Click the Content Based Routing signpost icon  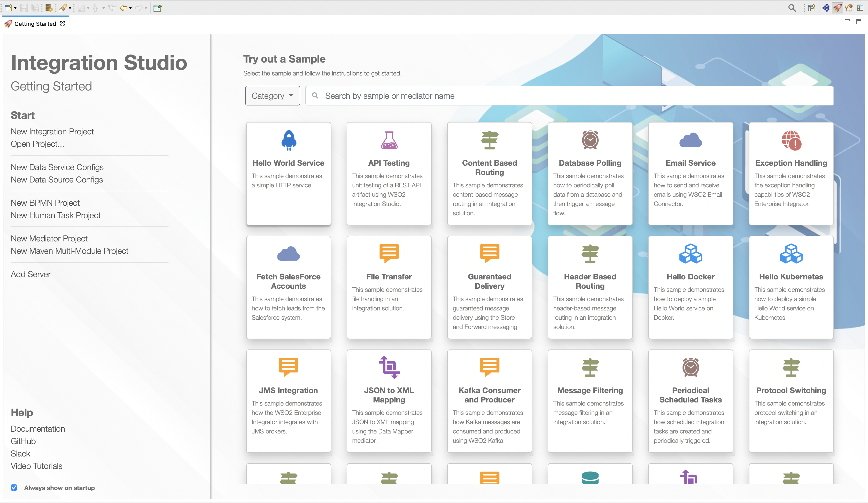tap(490, 140)
